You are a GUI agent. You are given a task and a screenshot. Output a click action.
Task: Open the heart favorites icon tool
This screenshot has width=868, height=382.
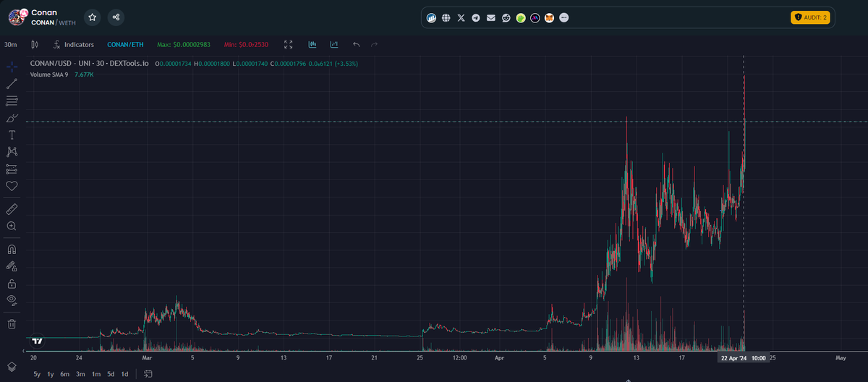pos(12,186)
